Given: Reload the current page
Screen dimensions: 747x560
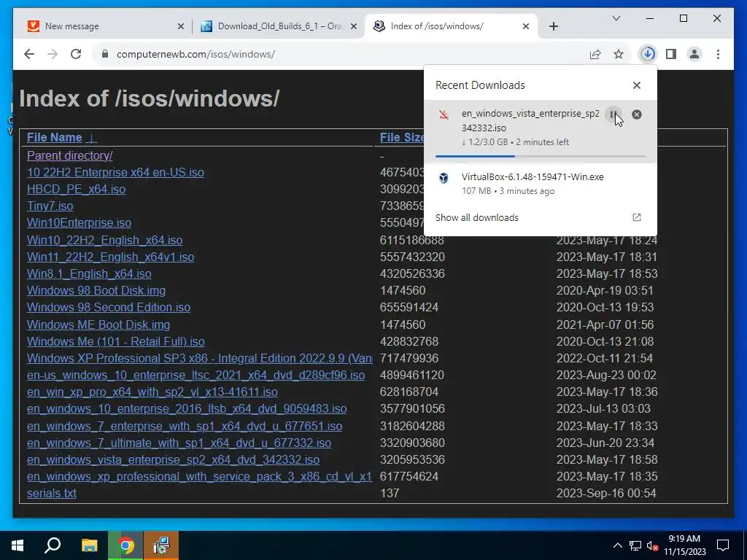Looking at the screenshot, I should pyautogui.click(x=76, y=54).
